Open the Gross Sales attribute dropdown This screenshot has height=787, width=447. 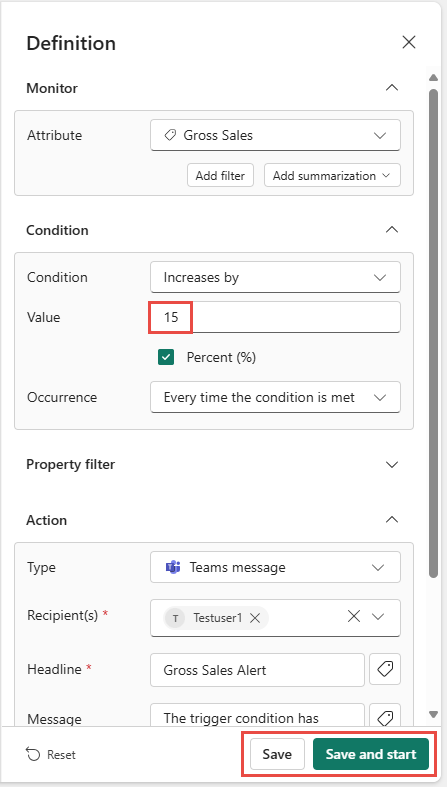pos(275,135)
